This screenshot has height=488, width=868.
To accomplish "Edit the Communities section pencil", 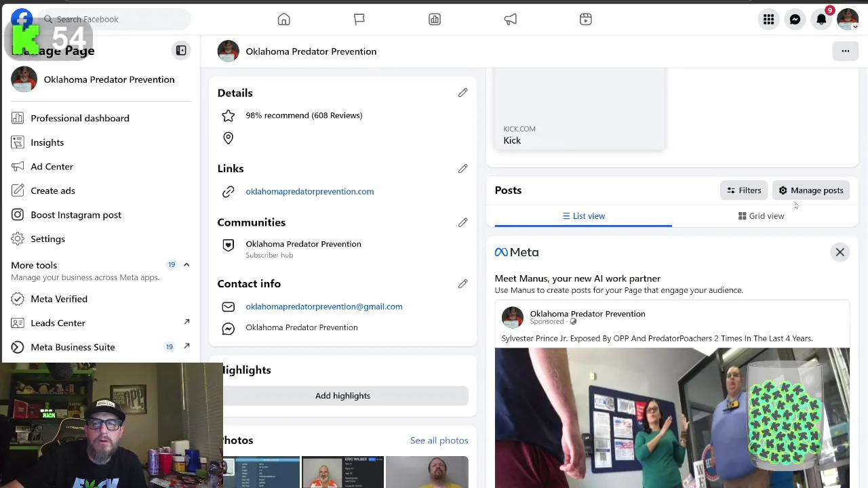I will (462, 222).
